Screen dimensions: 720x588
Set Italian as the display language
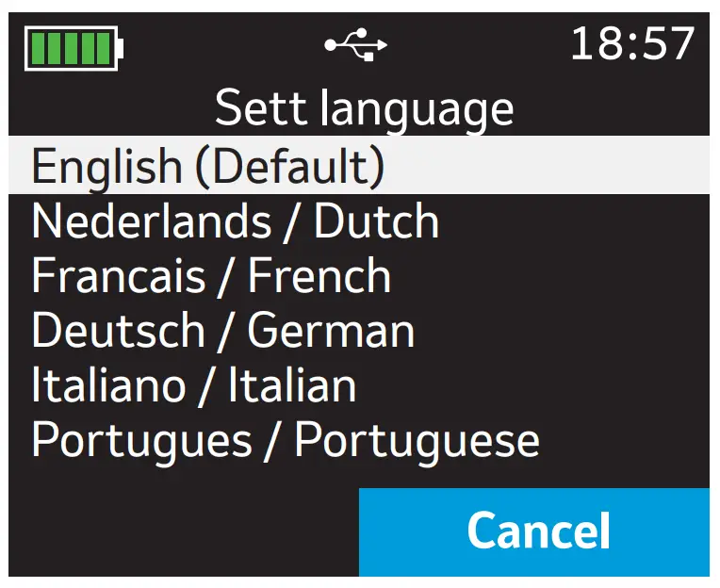[x=194, y=385]
